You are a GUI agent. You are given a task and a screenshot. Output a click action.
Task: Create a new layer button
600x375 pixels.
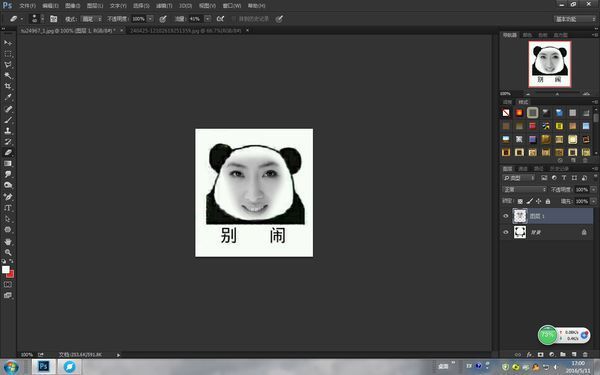(574, 355)
